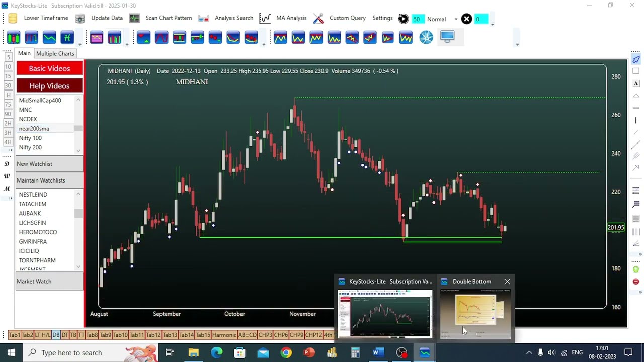Image resolution: width=644 pixels, height=362 pixels.
Task: Click the volume bars chart icon
Action: [x=114, y=38]
